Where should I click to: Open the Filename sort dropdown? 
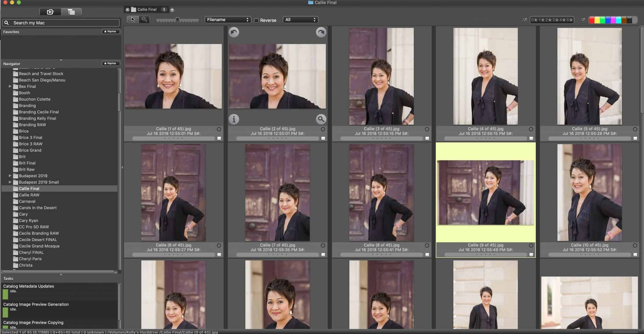[228, 19]
